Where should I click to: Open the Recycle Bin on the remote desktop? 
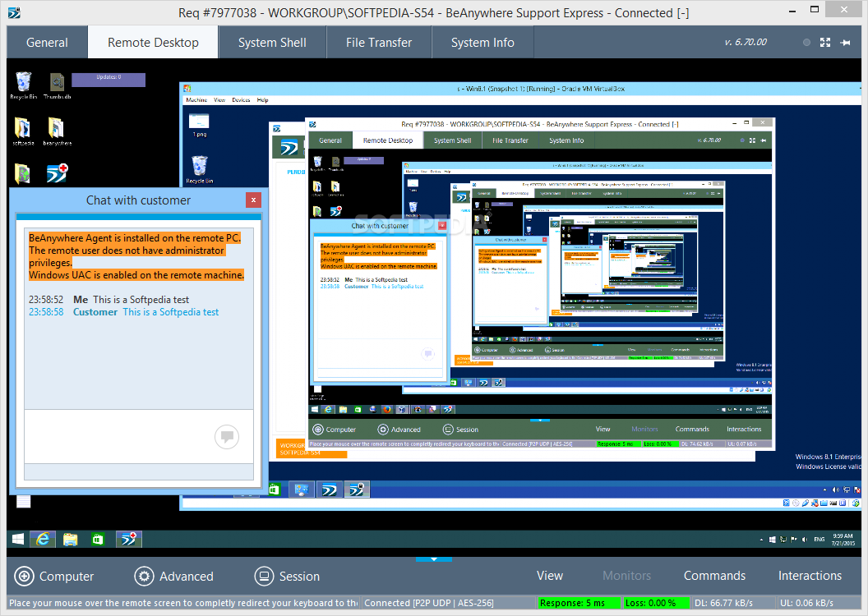23,85
